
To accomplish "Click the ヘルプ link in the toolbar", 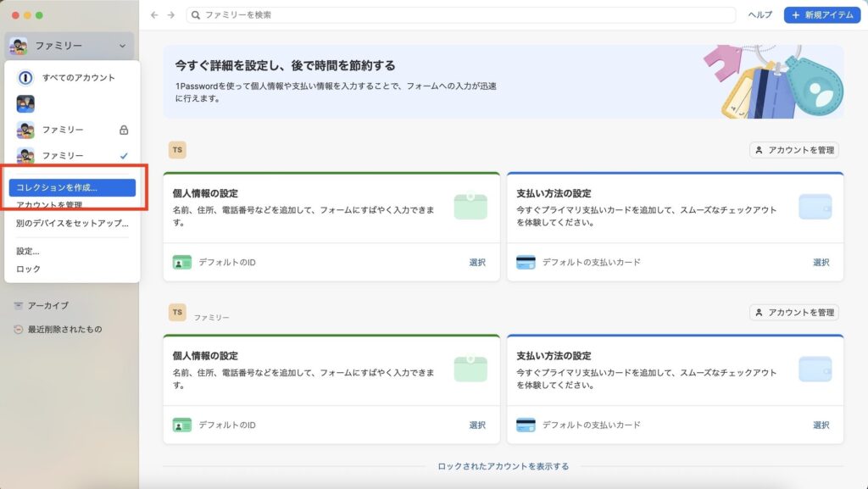I will tap(759, 15).
